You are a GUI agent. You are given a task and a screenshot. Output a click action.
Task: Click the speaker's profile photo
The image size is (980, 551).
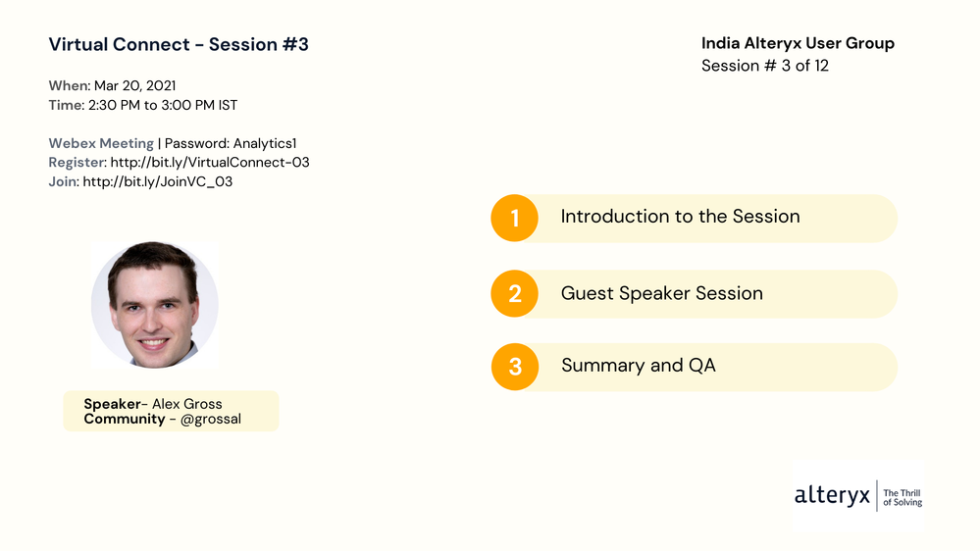tap(154, 305)
